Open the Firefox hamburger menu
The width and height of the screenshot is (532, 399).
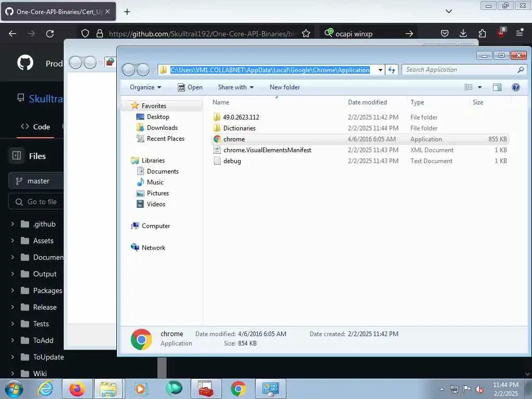click(520, 33)
